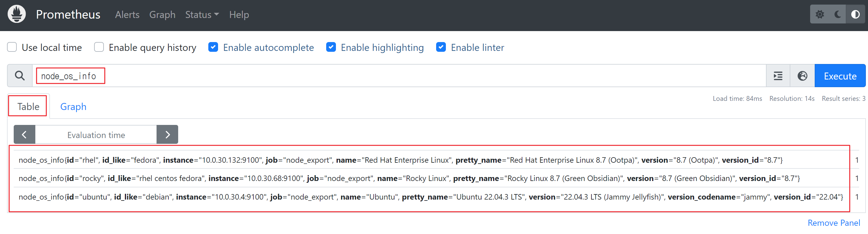
Task: Click the Prometheus flame logo
Action: (x=16, y=14)
